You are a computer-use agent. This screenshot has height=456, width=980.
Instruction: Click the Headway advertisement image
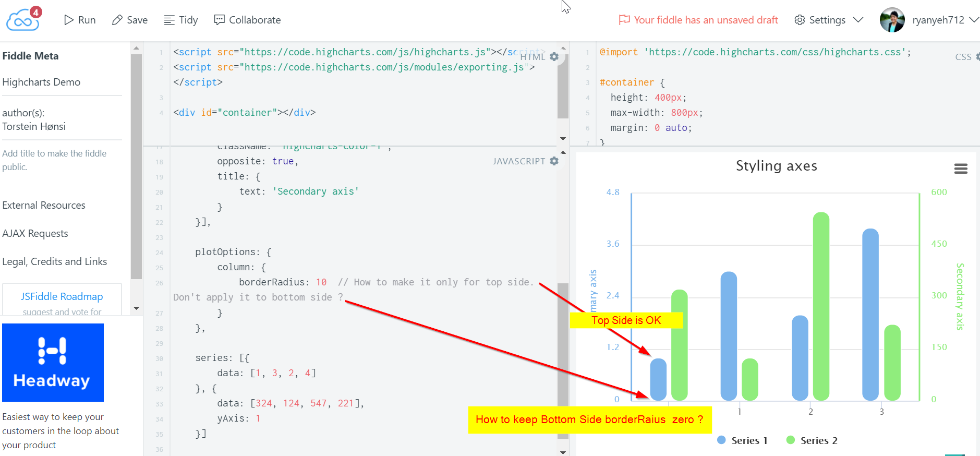click(53, 363)
